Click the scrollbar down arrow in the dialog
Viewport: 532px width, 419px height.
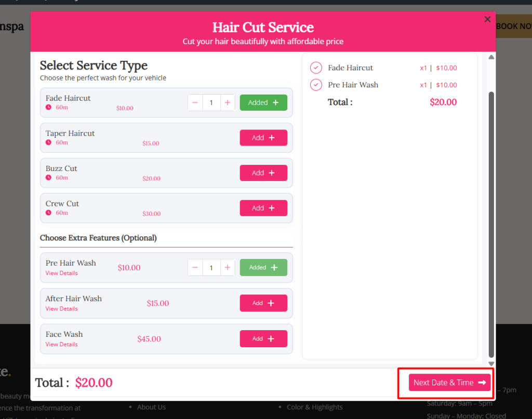pos(491,364)
